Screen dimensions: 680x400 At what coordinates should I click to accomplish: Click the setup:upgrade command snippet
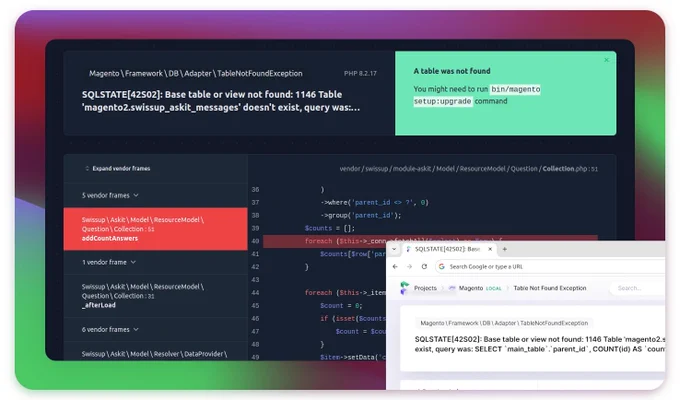[x=442, y=101]
